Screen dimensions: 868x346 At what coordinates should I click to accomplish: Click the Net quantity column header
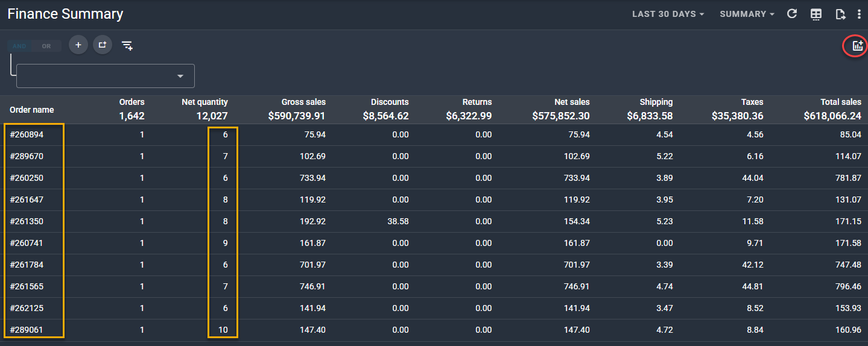pyautogui.click(x=204, y=102)
